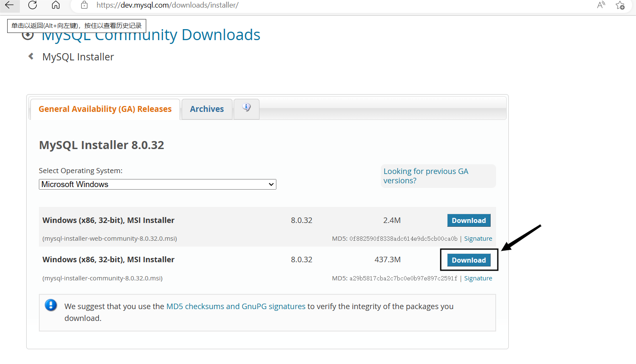Click the add to favorites icon

coord(620,5)
